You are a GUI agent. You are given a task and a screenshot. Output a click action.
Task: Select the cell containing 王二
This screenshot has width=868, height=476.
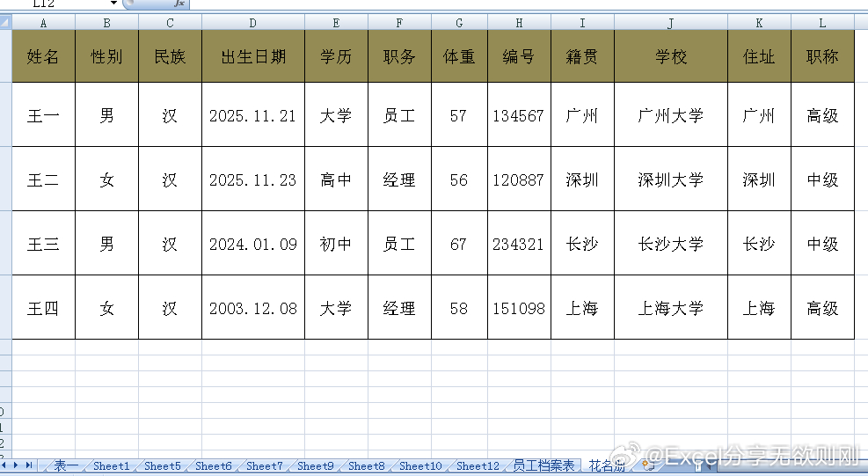coord(43,179)
